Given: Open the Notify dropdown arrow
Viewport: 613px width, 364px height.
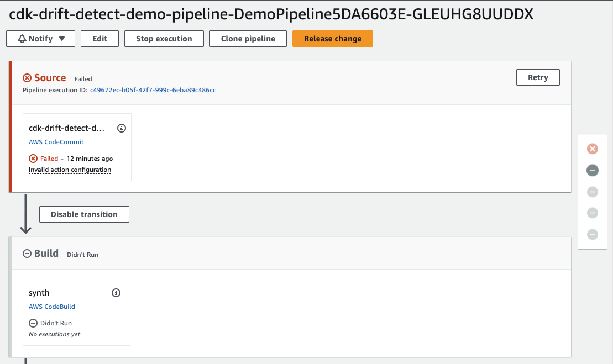Looking at the screenshot, I should tap(62, 39).
